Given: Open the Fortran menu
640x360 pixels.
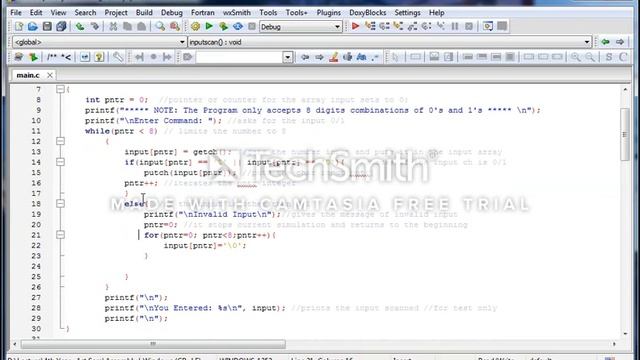Looking at the screenshot, I should click(202, 13).
